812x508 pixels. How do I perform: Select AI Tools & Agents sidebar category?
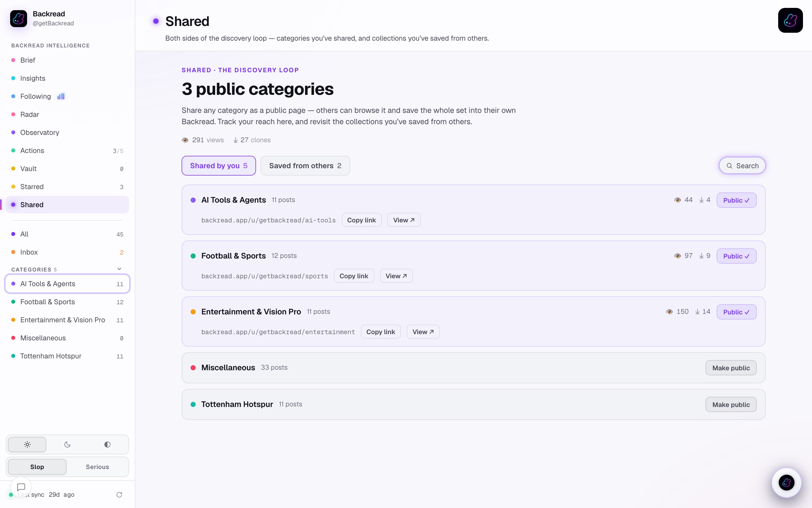coord(67,284)
